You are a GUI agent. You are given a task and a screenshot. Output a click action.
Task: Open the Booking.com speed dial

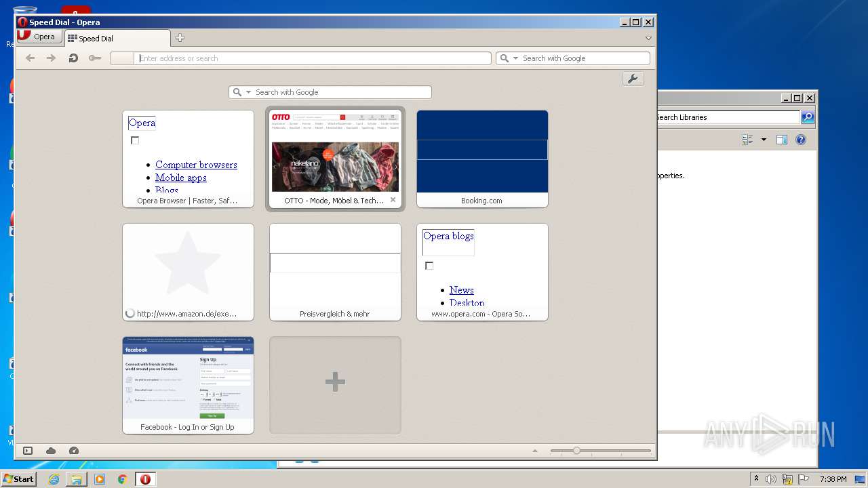482,159
